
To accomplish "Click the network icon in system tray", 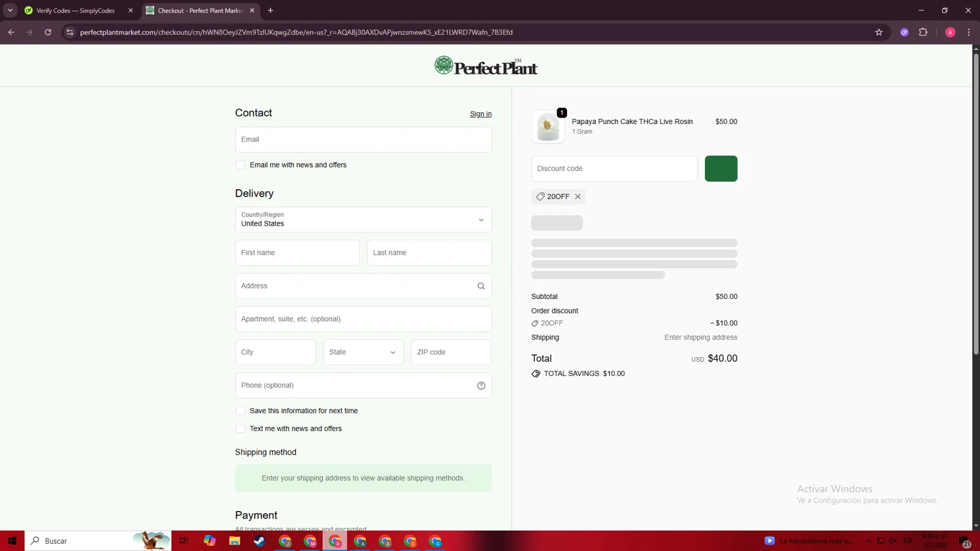I will (x=881, y=541).
